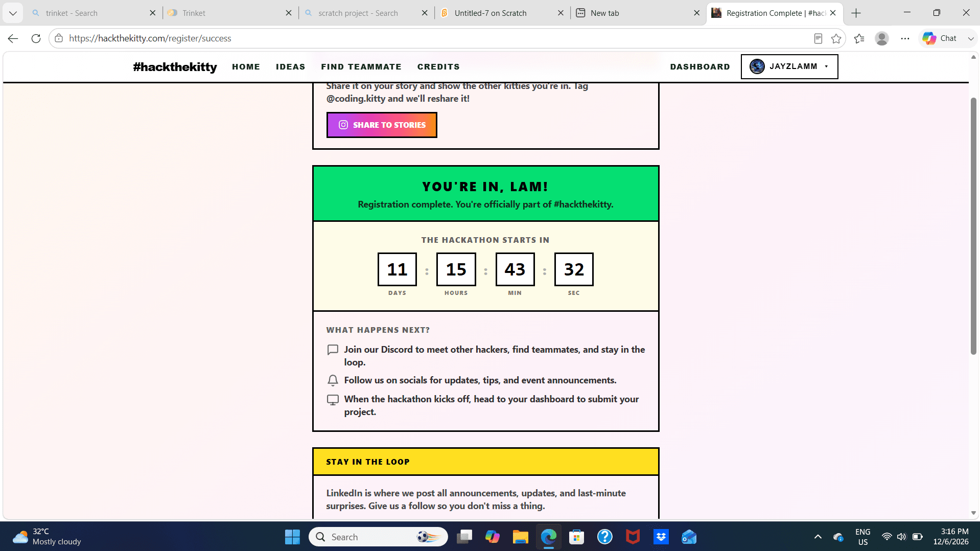The image size is (980, 551).
Task: Open the Windows Start menu
Action: [x=292, y=537]
